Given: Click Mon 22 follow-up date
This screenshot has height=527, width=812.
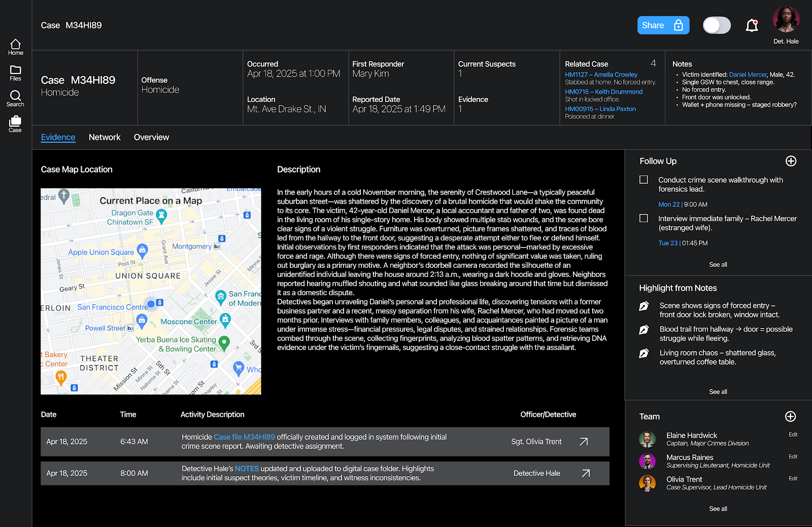Looking at the screenshot, I should click(x=669, y=204).
